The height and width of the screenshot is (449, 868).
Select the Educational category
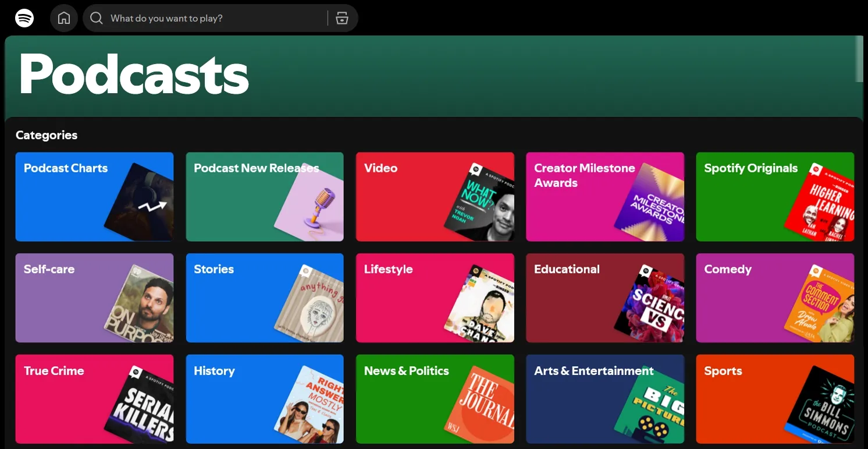pyautogui.click(x=605, y=298)
